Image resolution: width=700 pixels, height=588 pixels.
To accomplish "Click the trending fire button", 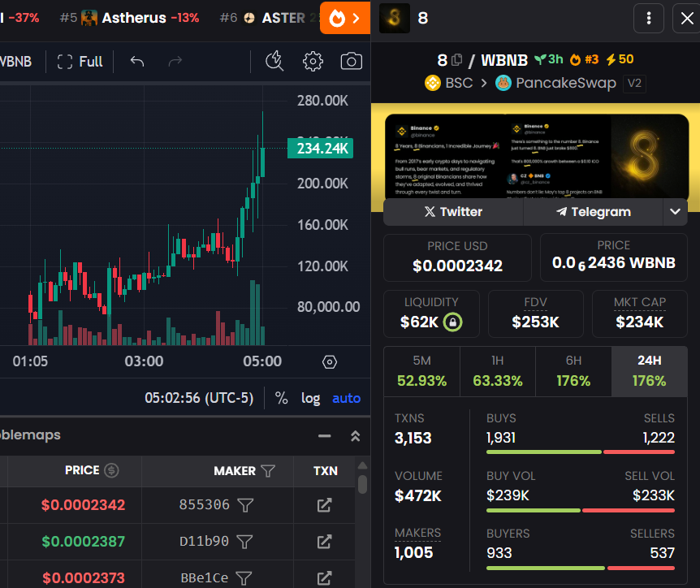I will point(345,18).
